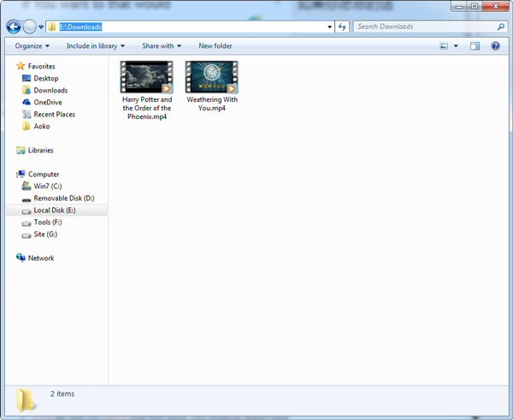The width and height of the screenshot is (513, 420).
Task: Click the Recent Places icon
Action: pyautogui.click(x=27, y=114)
